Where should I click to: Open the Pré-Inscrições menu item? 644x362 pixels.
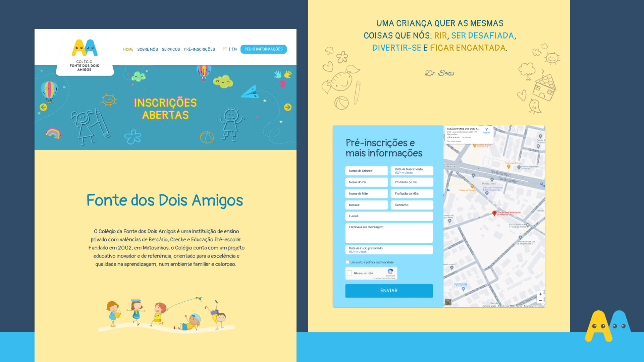pyautogui.click(x=199, y=49)
